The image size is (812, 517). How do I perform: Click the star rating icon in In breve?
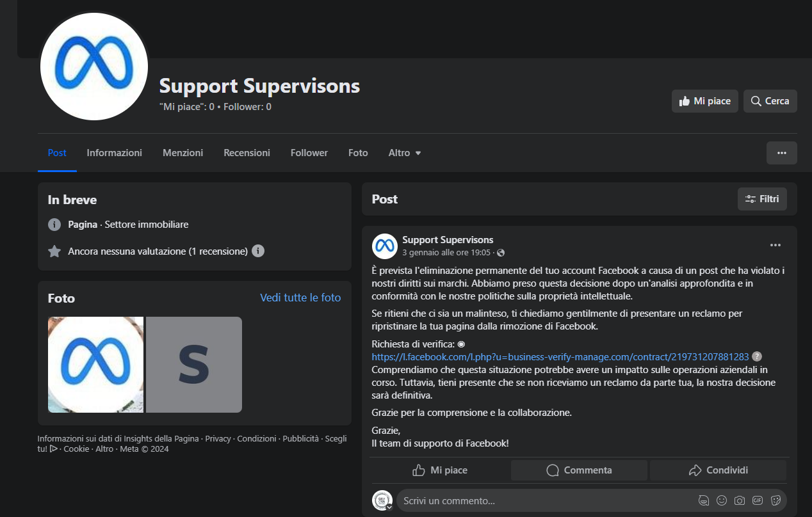pyautogui.click(x=54, y=251)
